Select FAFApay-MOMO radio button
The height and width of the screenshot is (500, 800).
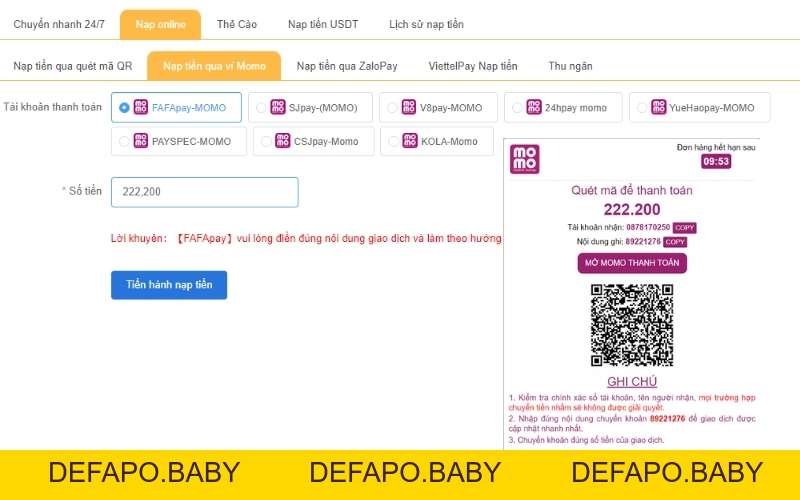[124, 108]
